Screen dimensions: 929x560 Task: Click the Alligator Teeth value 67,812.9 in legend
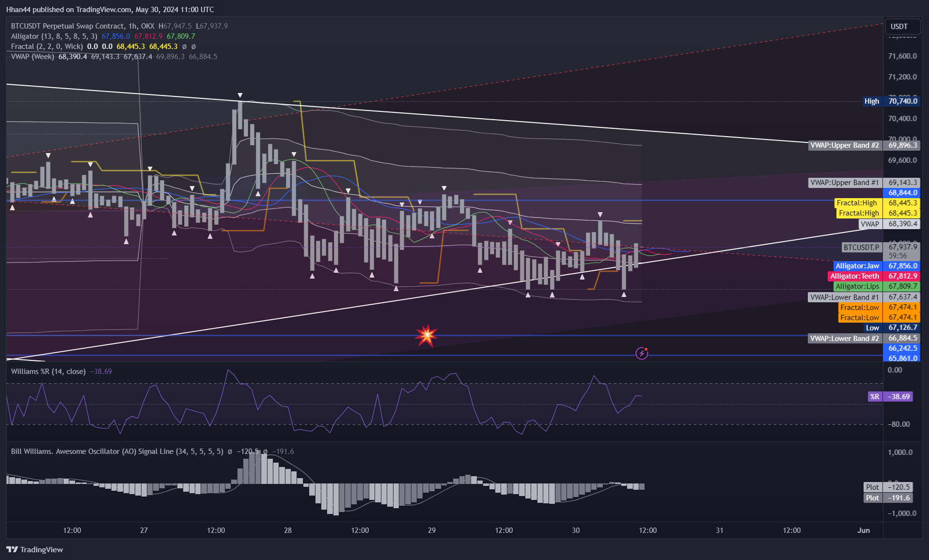[148, 36]
